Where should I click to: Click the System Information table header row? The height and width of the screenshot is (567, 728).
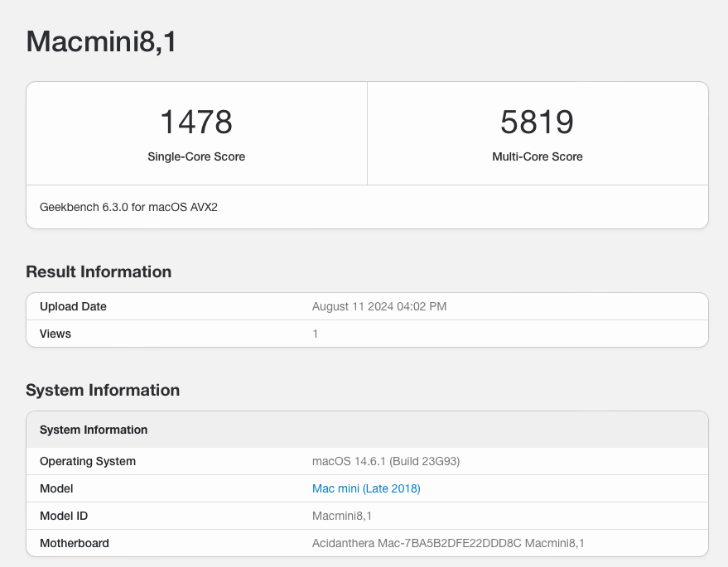point(367,430)
